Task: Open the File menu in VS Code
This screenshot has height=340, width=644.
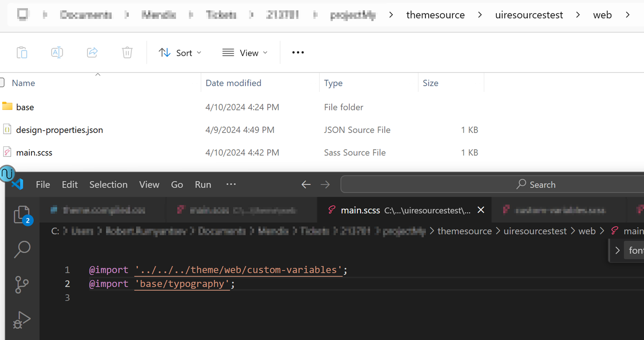Action: click(43, 184)
